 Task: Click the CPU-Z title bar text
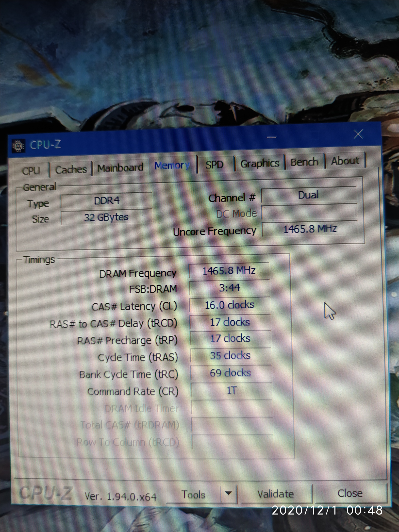pos(45,145)
